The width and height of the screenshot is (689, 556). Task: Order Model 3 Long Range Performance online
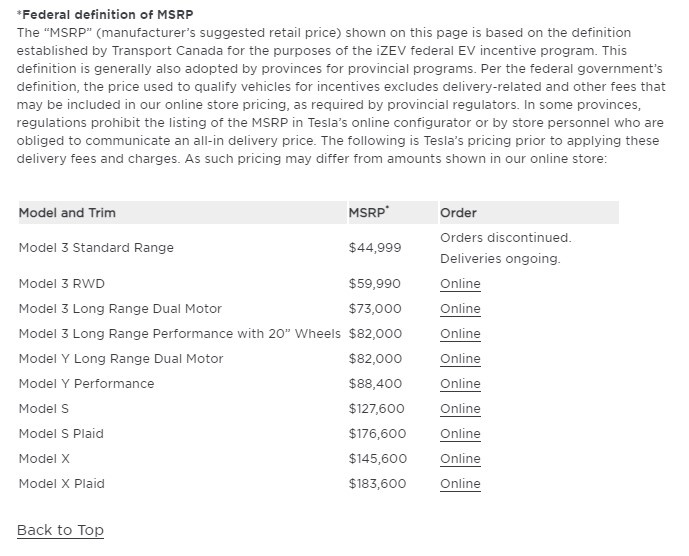point(460,334)
